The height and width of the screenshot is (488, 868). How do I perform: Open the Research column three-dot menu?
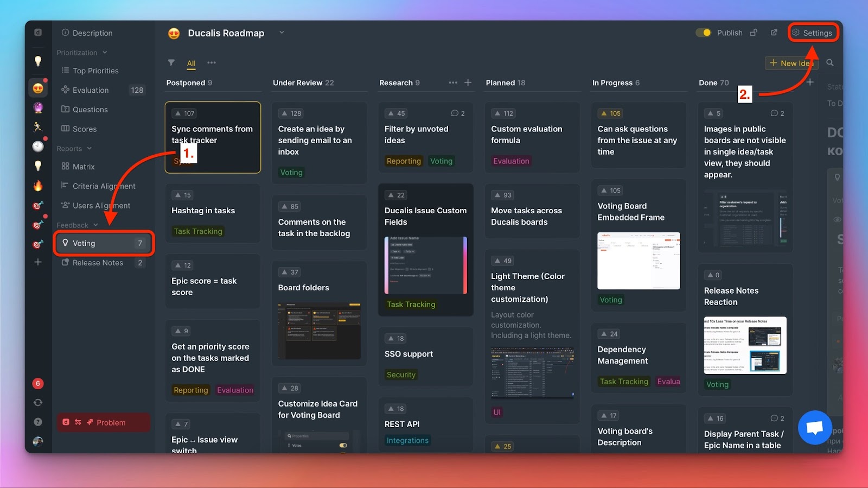point(453,83)
